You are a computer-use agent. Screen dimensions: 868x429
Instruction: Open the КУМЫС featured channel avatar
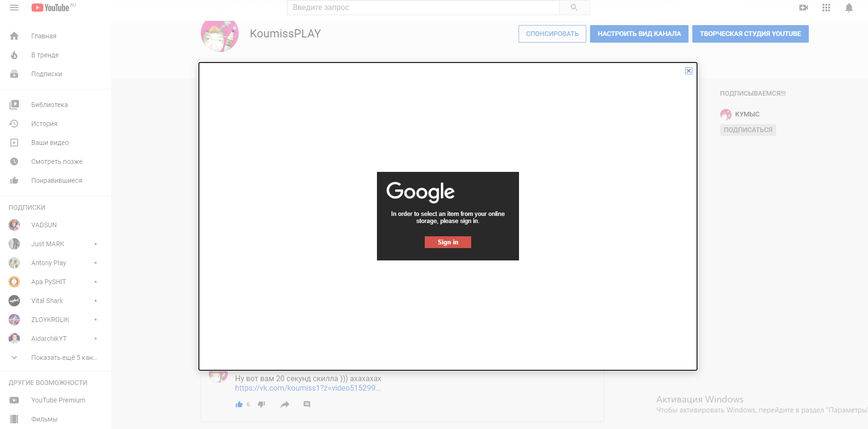[x=726, y=114]
